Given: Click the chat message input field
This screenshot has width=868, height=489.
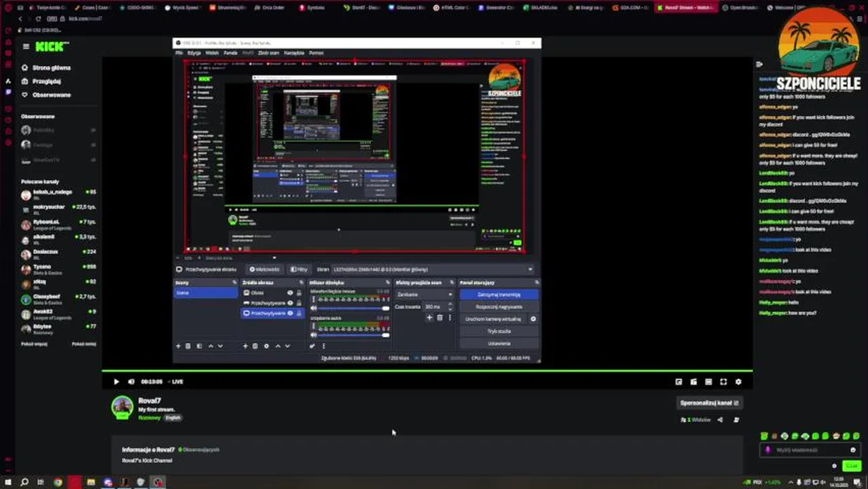Looking at the screenshot, I should click(x=809, y=450).
